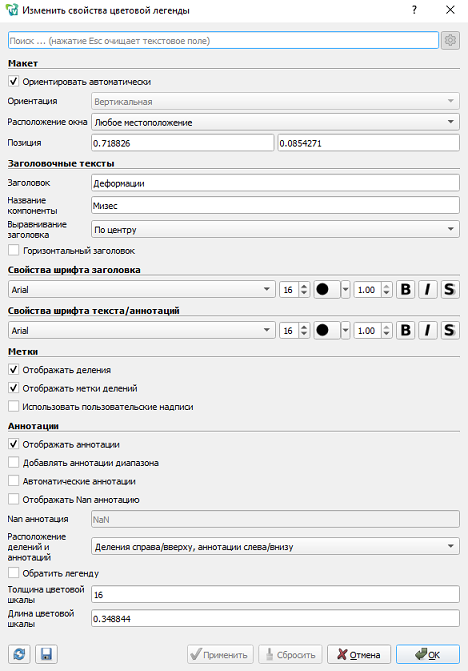Click the reload defaults refresh icon
Image resolution: width=468 pixels, height=671 pixels.
(x=19, y=654)
